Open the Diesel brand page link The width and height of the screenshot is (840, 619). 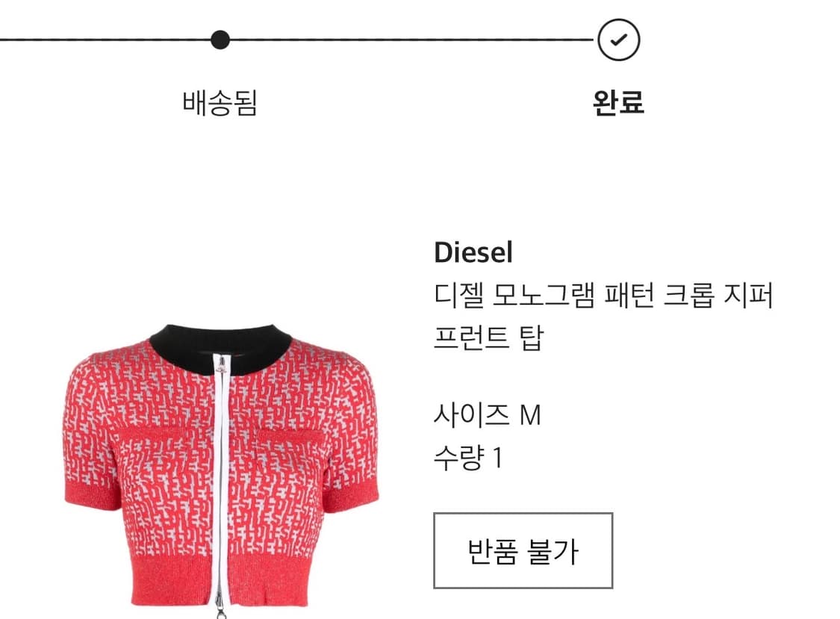point(473,254)
